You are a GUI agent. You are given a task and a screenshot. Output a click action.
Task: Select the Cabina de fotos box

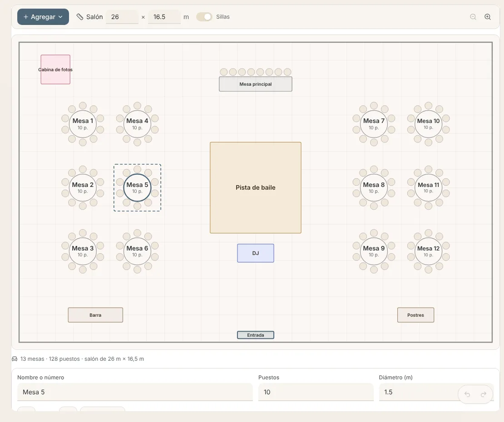[55, 69]
